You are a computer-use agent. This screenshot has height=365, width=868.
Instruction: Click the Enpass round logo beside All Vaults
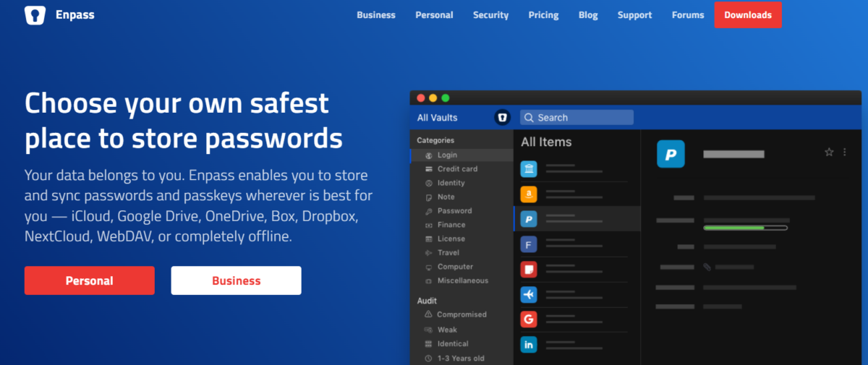(x=503, y=117)
